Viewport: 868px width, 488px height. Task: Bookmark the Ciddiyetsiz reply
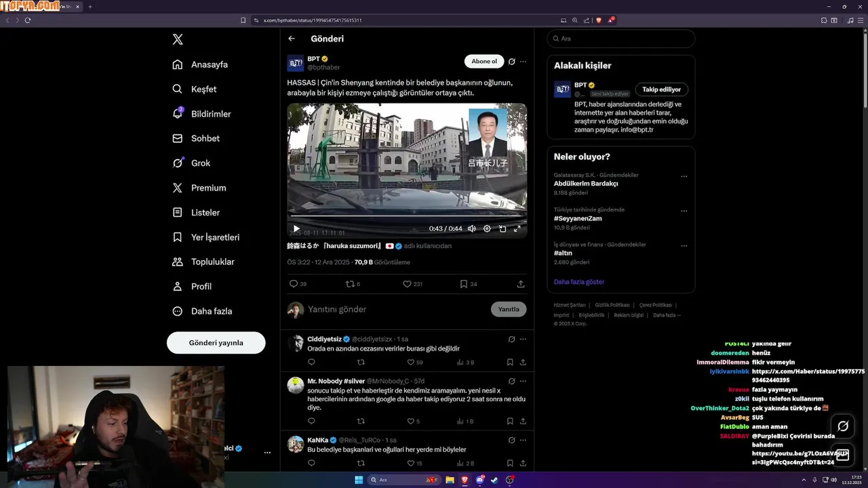pos(510,363)
